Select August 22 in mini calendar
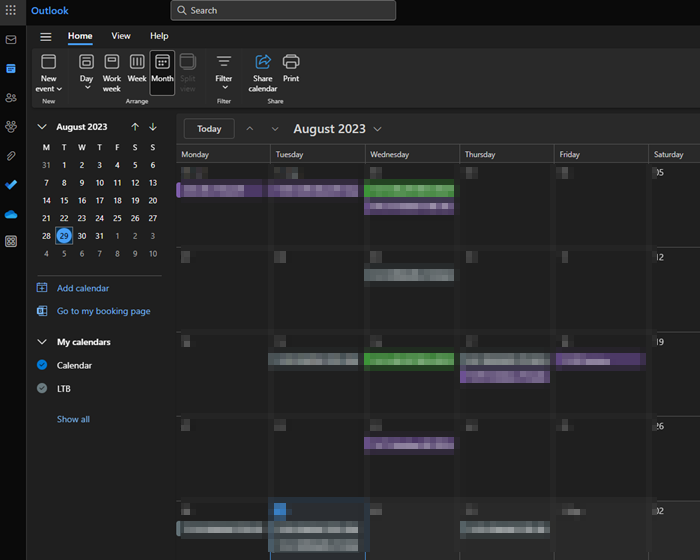The image size is (700, 560). (x=64, y=218)
